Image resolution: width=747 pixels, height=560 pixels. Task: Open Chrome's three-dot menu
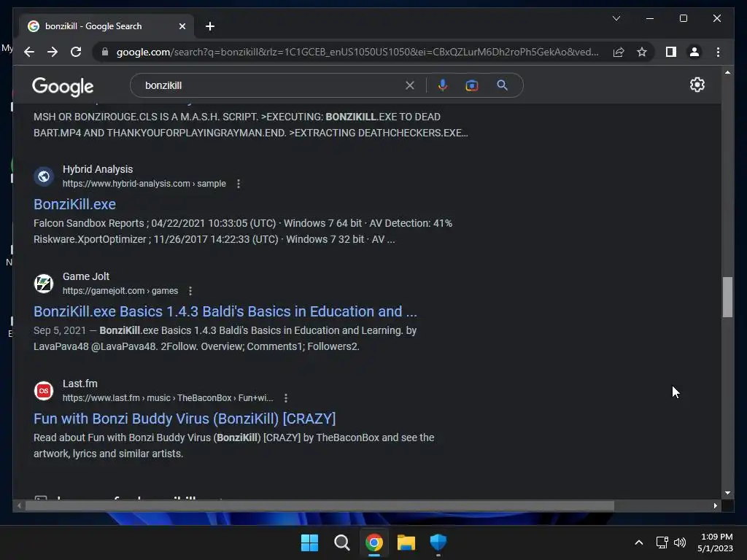coord(718,52)
